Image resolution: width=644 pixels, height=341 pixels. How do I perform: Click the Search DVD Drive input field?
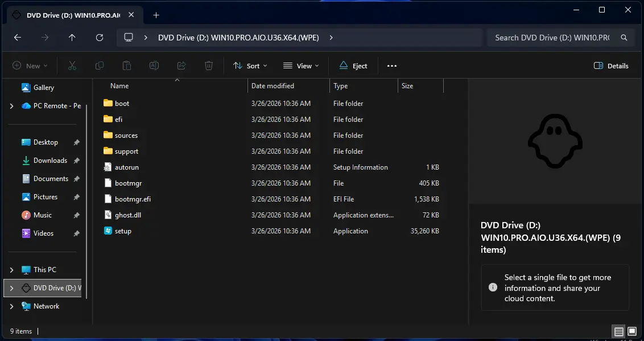[x=552, y=38]
